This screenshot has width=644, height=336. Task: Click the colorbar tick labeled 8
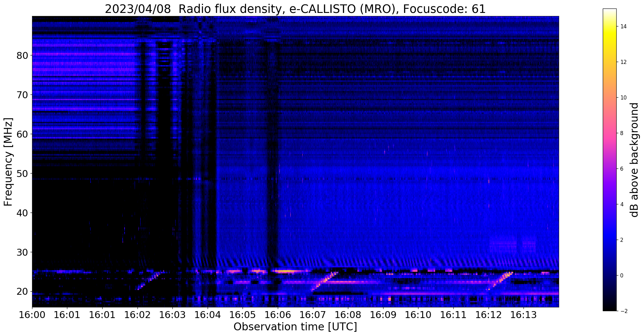click(621, 133)
